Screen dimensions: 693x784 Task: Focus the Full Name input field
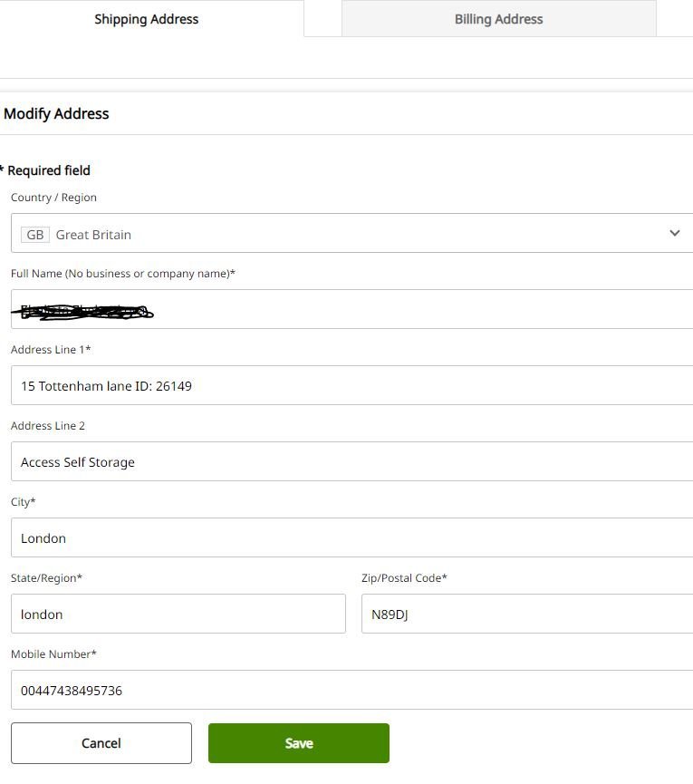(x=351, y=310)
